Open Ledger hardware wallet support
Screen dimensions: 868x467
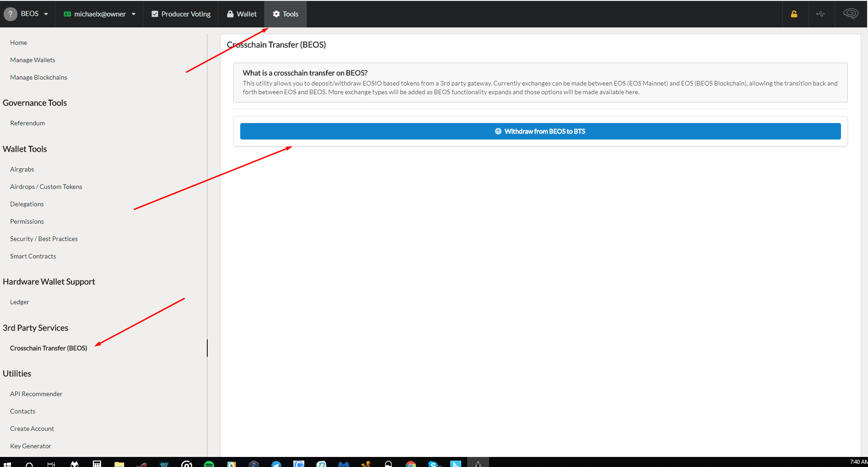point(20,302)
